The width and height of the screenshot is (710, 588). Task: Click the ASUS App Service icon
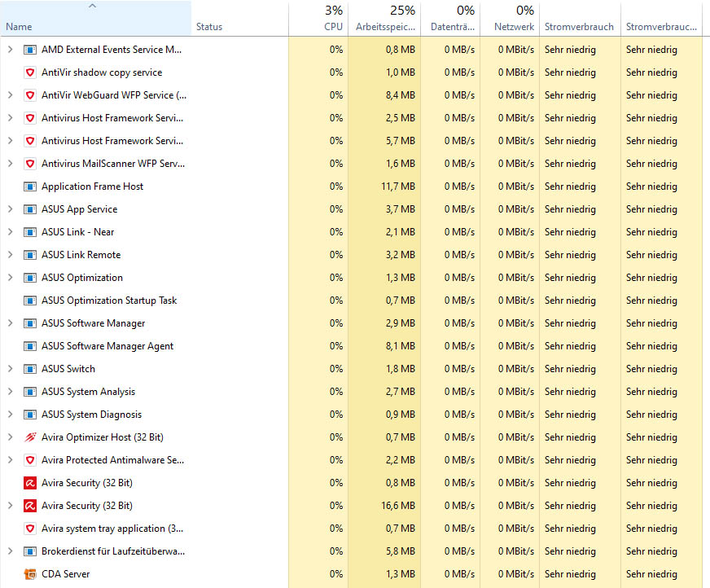click(30, 209)
